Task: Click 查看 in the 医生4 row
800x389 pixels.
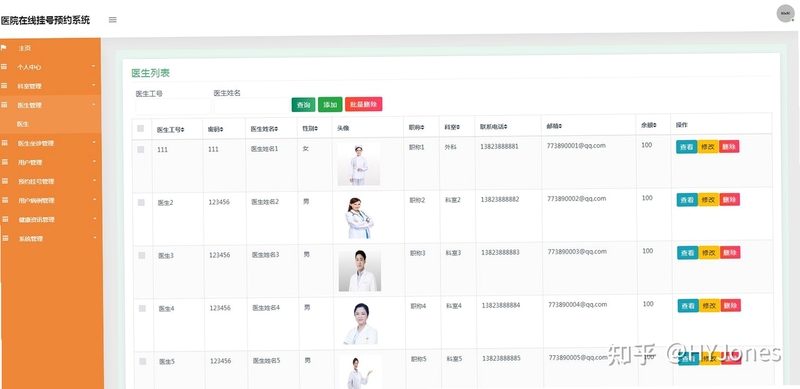Action: point(688,305)
